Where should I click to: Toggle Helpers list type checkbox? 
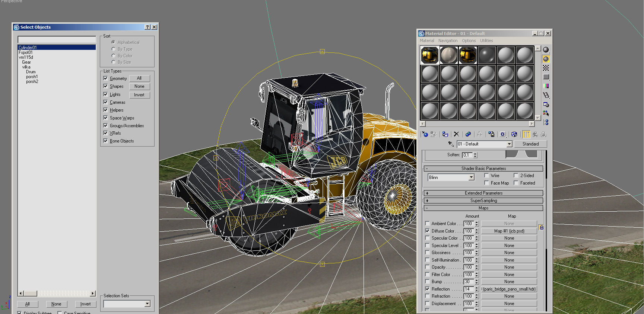pyautogui.click(x=105, y=110)
